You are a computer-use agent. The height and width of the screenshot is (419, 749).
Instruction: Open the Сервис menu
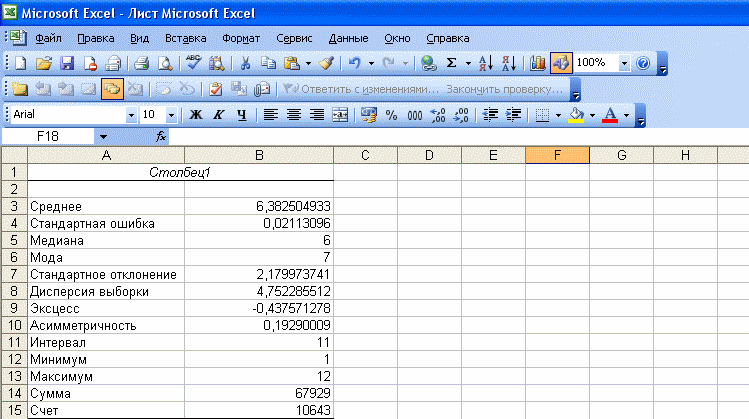(x=294, y=38)
